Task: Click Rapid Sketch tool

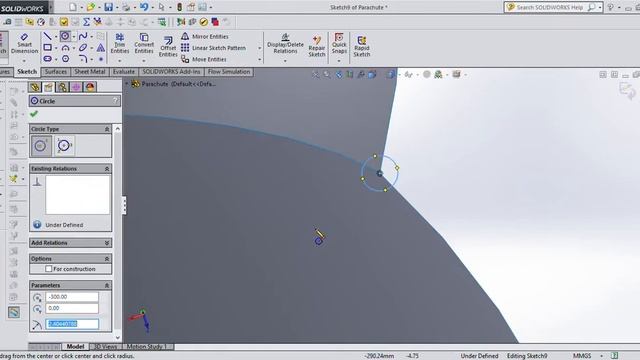Action: [x=362, y=46]
